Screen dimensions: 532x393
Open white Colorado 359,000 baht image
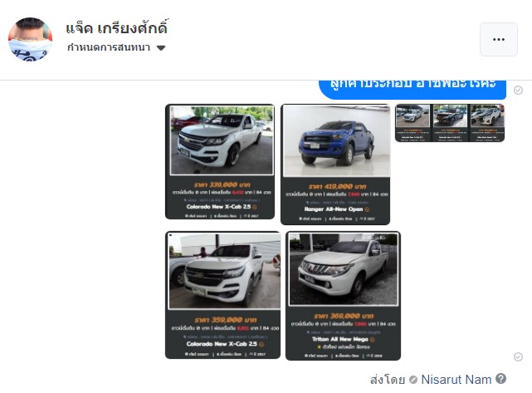tap(223, 295)
